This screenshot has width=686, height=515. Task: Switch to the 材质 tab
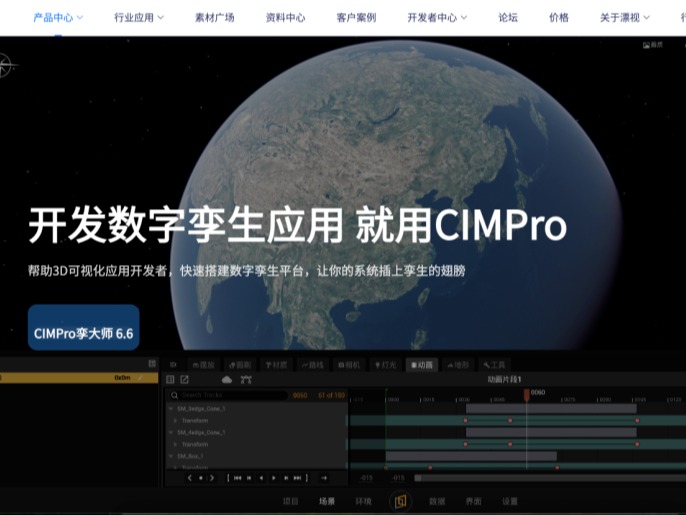(276, 364)
